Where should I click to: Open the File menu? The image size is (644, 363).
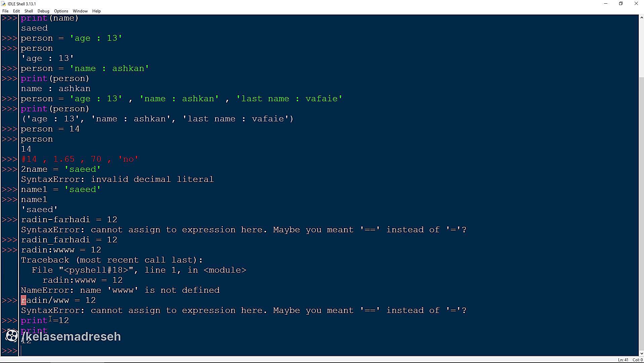point(5,11)
